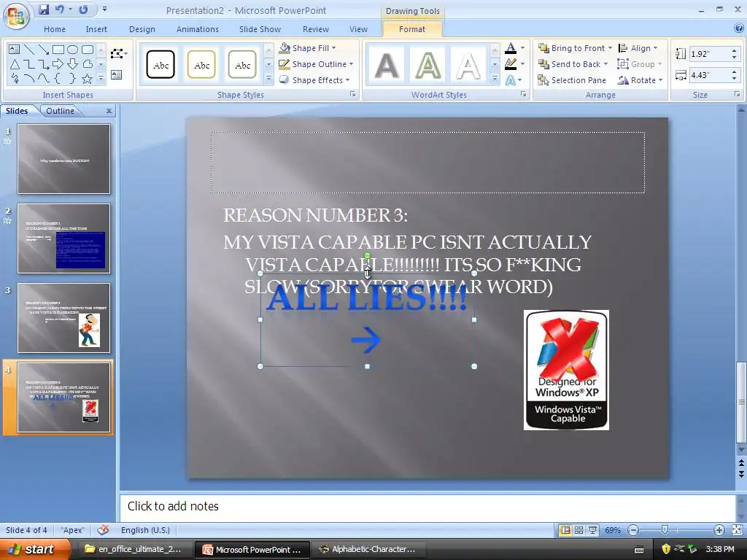
Task: Select the Text Box shape tool
Action: click(15, 50)
